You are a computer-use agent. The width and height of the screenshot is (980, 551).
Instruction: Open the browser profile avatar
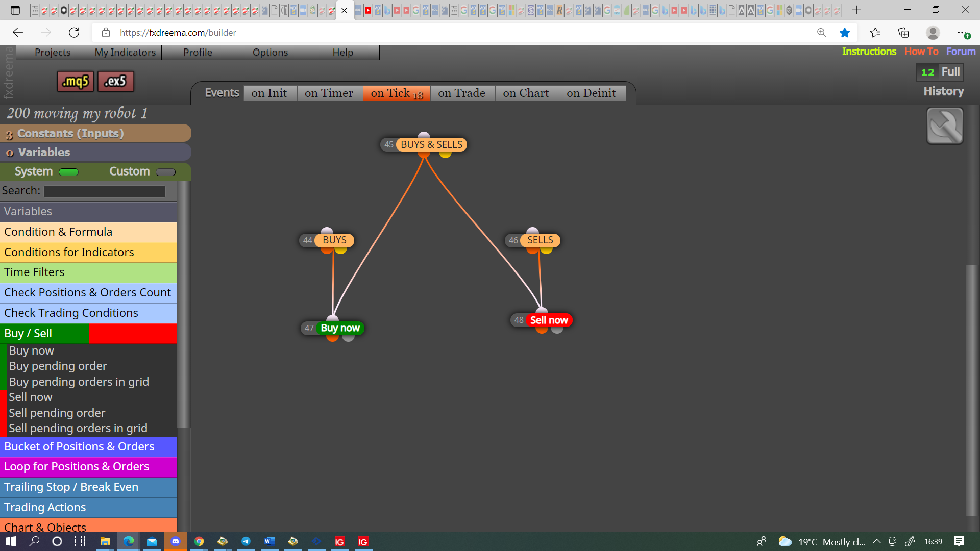933,33
